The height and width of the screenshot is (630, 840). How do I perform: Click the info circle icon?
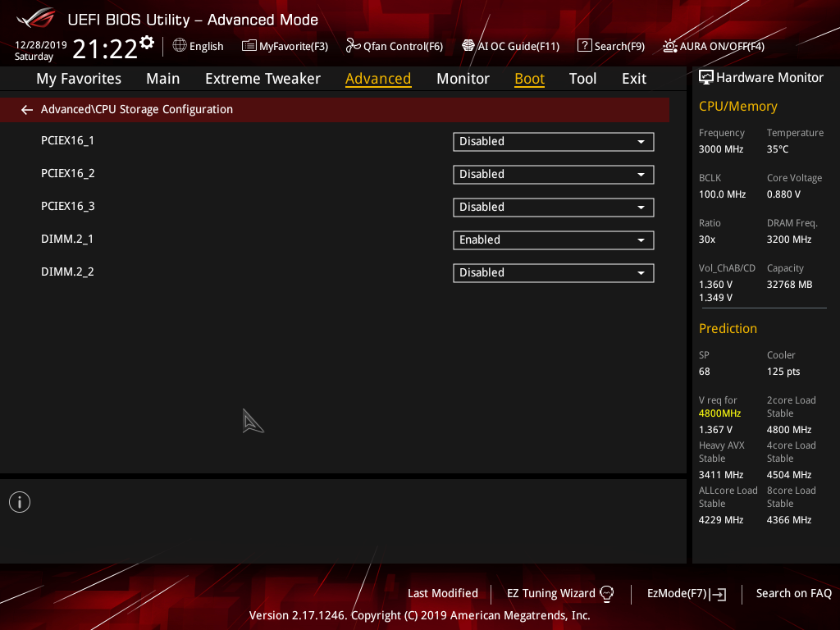tap(20, 502)
